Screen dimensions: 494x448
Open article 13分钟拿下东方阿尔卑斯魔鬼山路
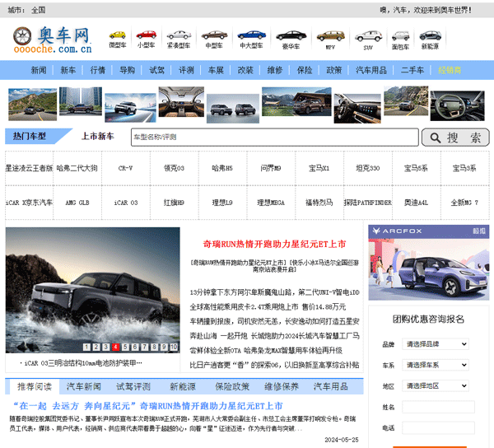[274, 292]
